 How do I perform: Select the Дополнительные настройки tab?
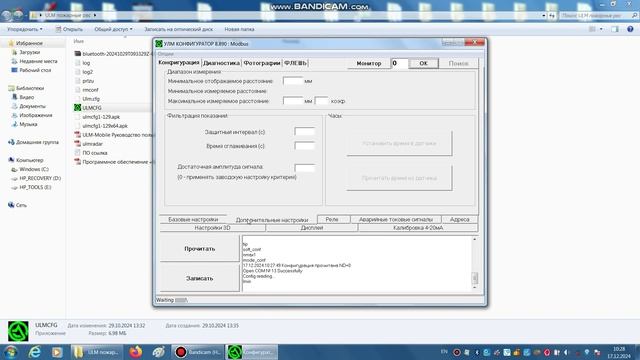click(272, 220)
